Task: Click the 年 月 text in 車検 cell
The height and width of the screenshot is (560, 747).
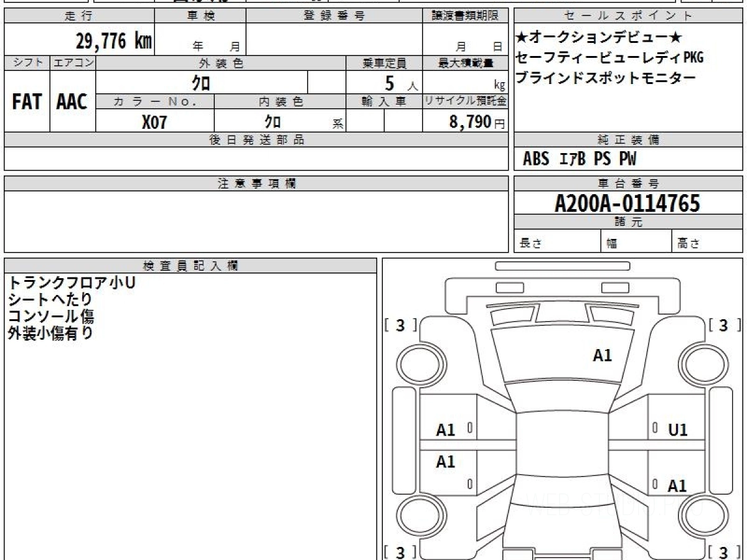Action: (216, 47)
